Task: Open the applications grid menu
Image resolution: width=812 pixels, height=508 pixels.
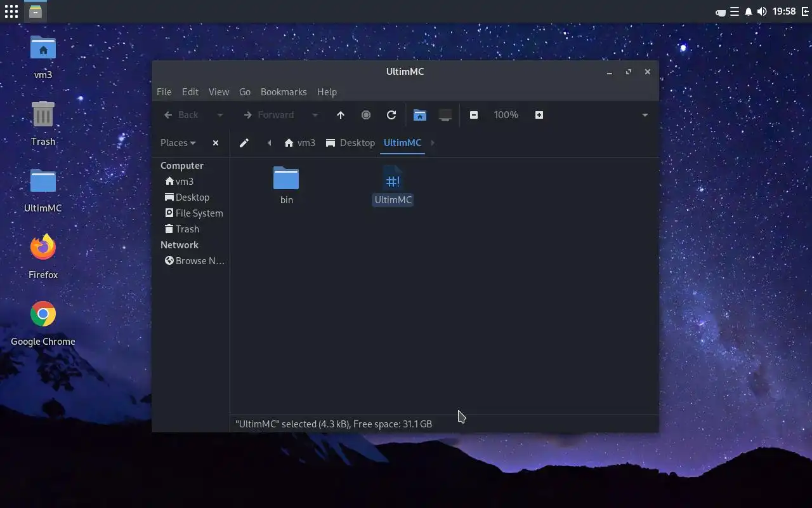Action: click(x=11, y=11)
